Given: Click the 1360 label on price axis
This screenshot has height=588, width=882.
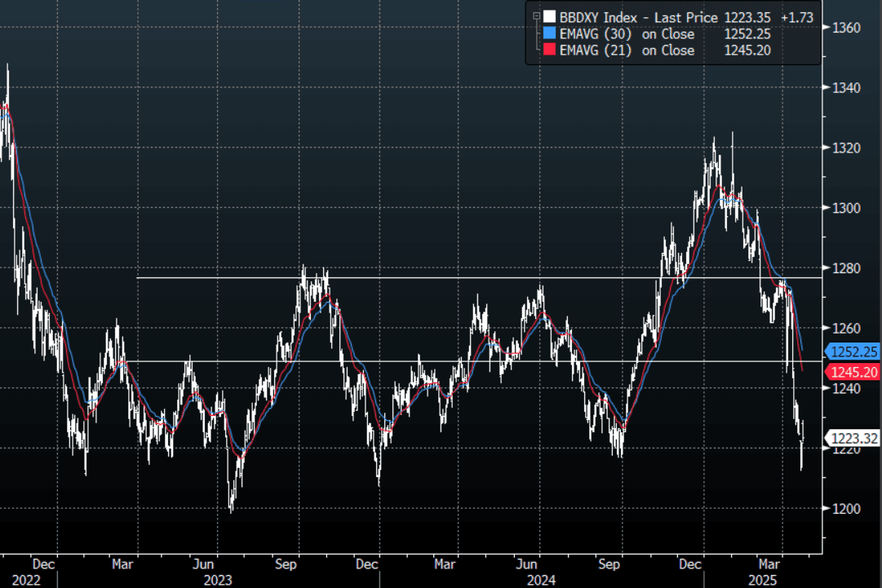Looking at the screenshot, I should pyautogui.click(x=847, y=28).
